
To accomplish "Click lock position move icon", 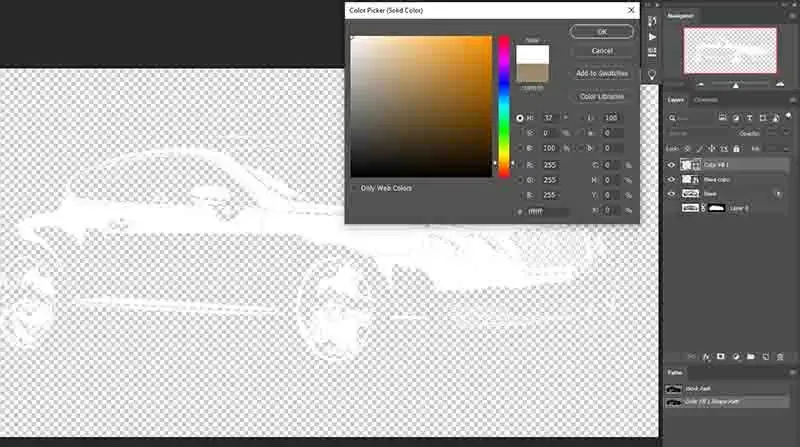I will tap(712, 149).
